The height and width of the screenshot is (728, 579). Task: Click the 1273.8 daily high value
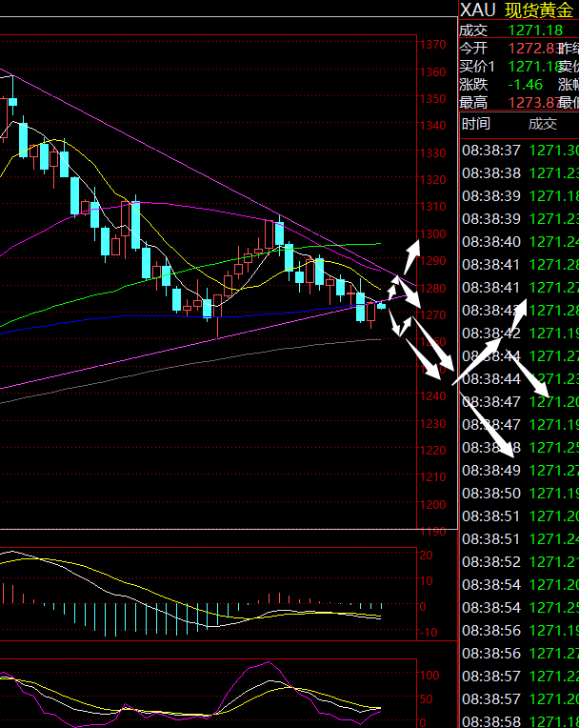(532, 103)
